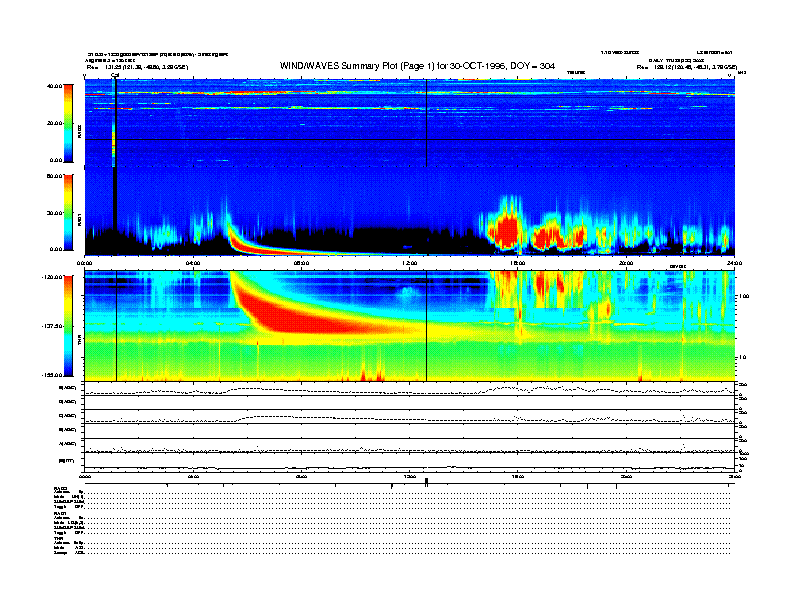Screen dimensions: 792x612
Task: Click the RAD2 color scale bar
Action: 66,123
